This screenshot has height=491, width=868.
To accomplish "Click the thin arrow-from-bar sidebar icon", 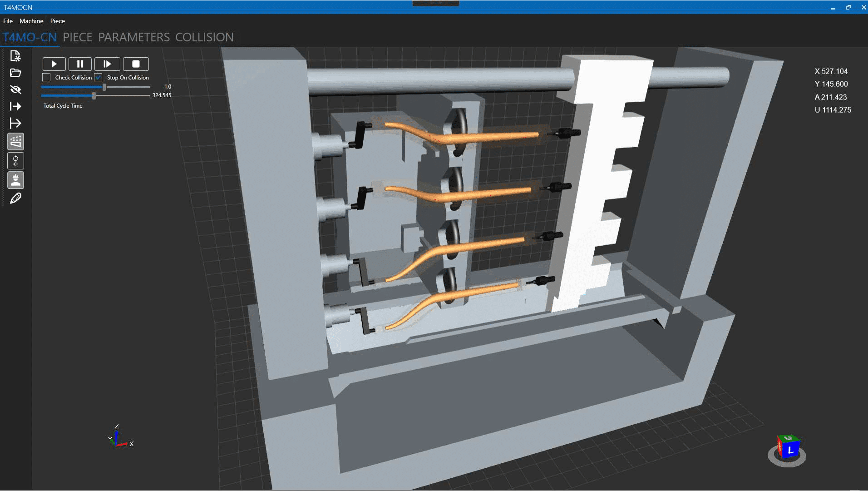I will coord(15,123).
